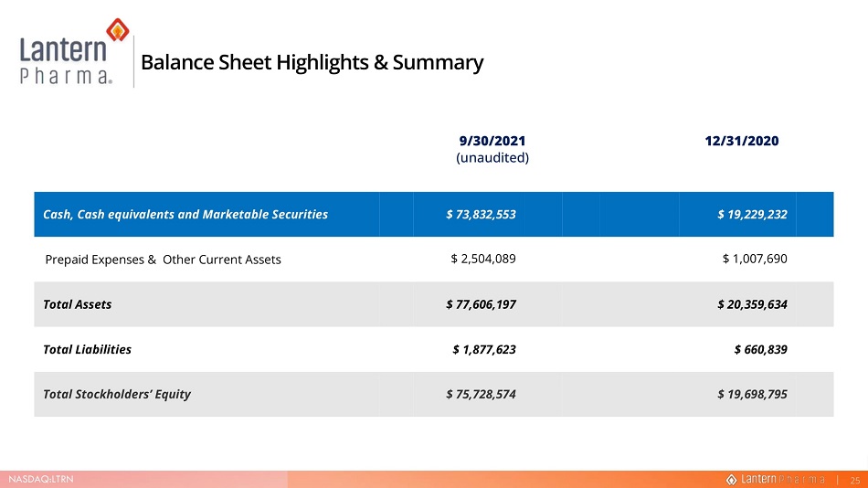Click the $ 75,728,574 equity value

click(481, 395)
